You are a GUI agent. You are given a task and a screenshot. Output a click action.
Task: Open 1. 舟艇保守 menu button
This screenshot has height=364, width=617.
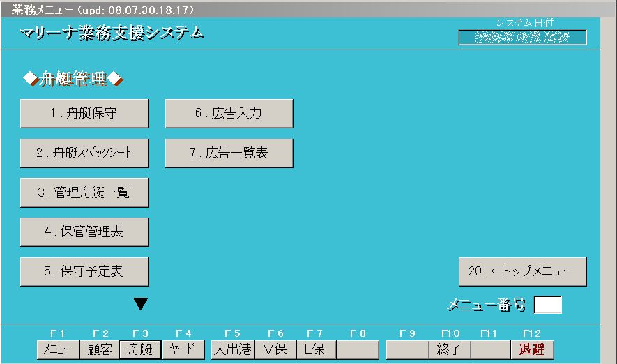[x=84, y=114]
